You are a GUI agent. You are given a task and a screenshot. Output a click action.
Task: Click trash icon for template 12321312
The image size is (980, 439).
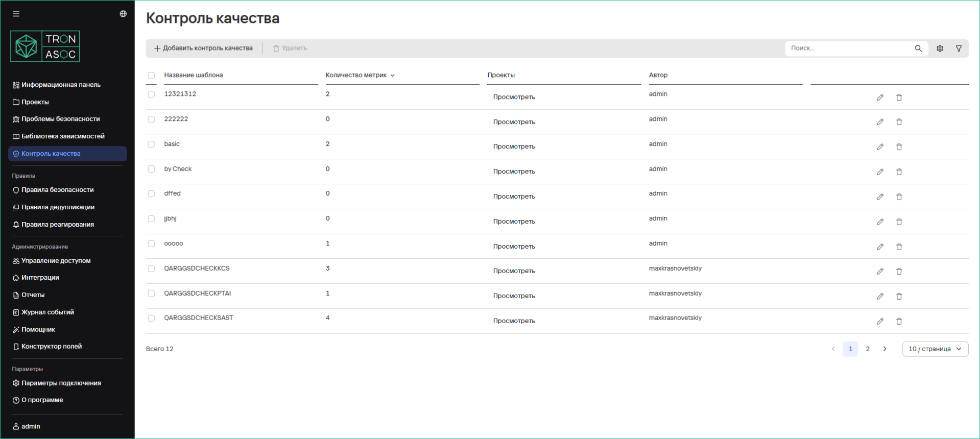[x=899, y=97]
